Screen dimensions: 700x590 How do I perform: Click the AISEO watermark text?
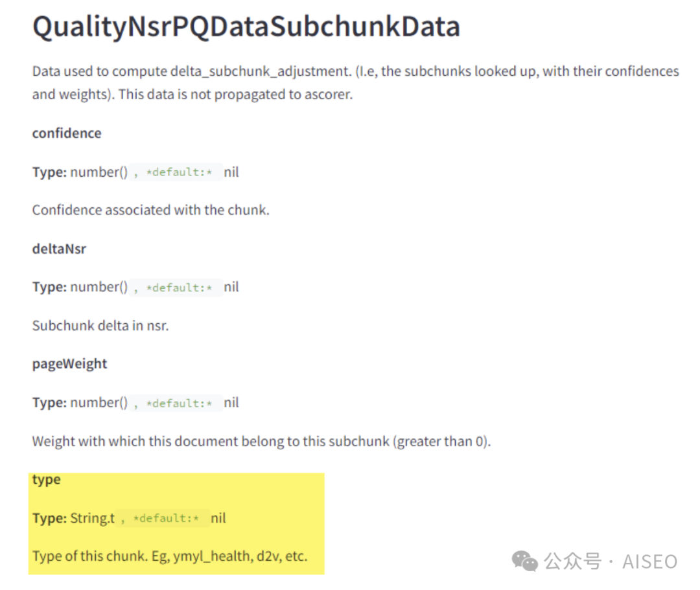[650, 562]
